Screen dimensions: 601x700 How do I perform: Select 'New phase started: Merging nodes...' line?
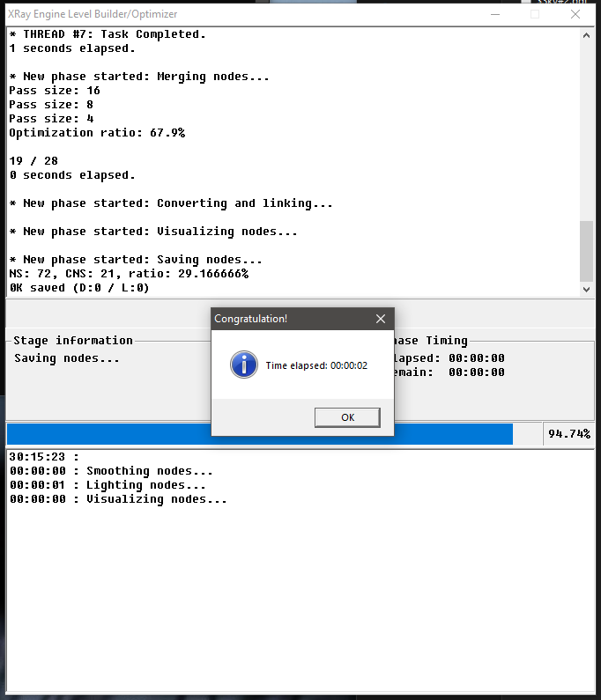tap(139, 77)
